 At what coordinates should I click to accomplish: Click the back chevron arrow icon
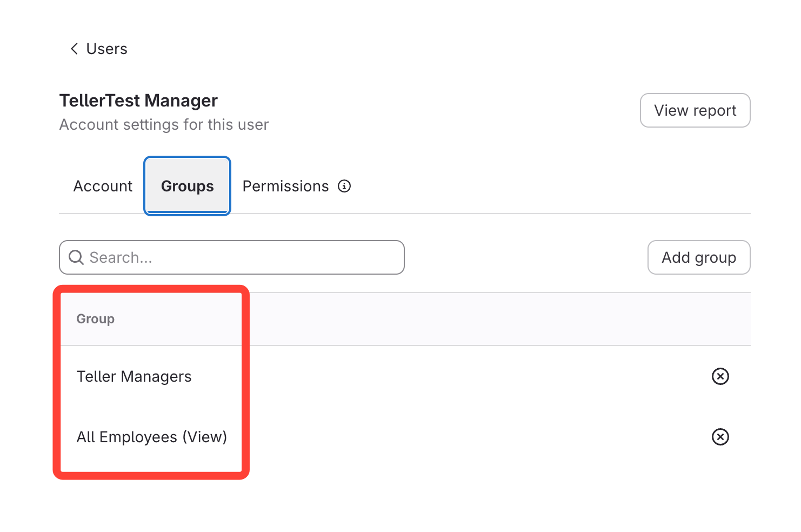pyautogui.click(x=74, y=49)
